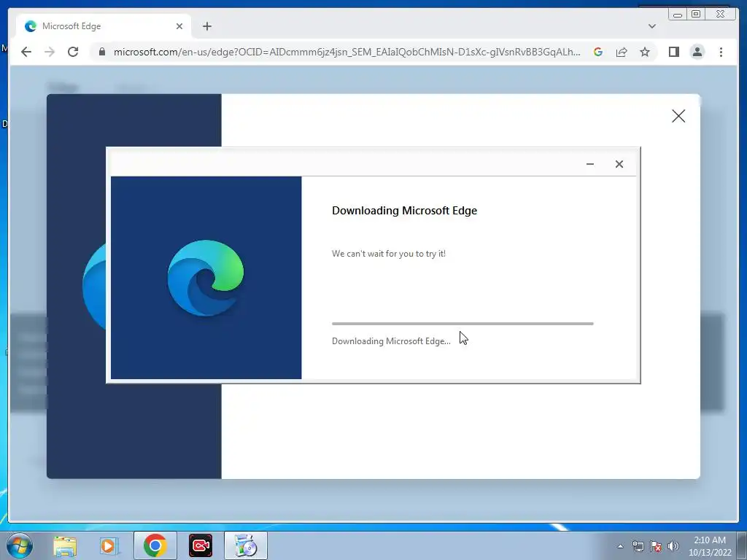This screenshot has width=747, height=560.
Task: Share this page using the share icon
Action: click(622, 52)
